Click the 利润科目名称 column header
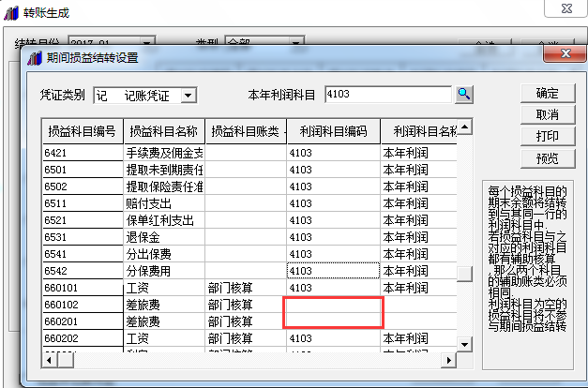This screenshot has width=588, height=388. [419, 131]
